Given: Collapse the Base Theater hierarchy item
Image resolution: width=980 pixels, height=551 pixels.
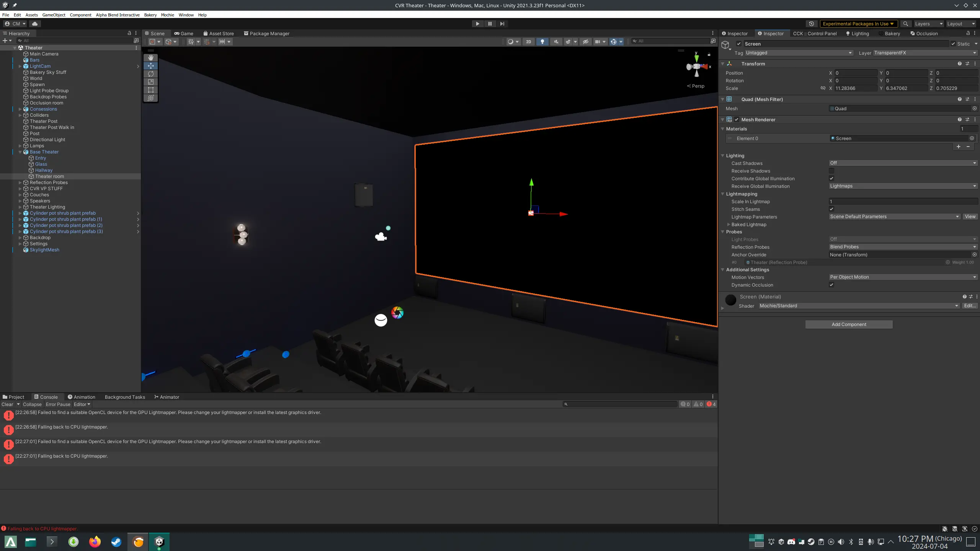Looking at the screenshot, I should [20, 152].
